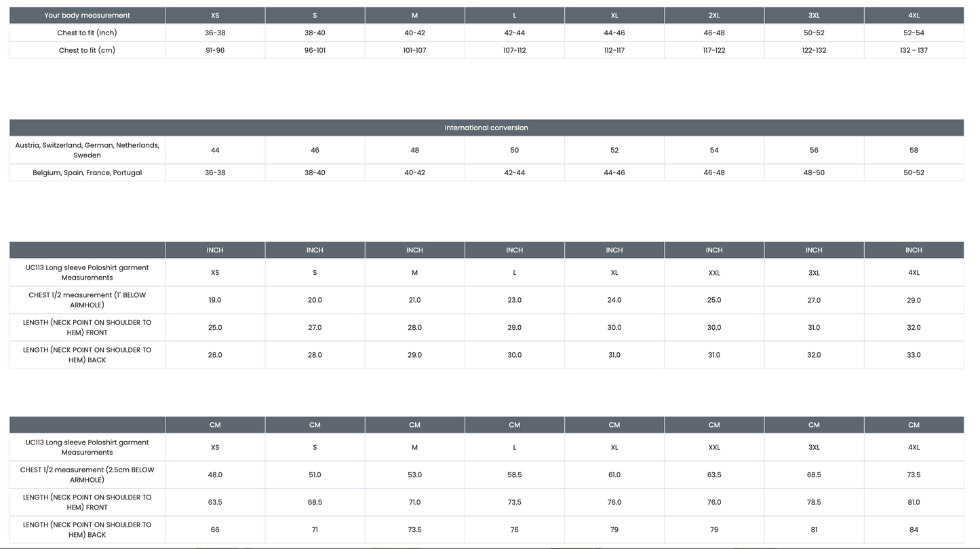Image resolution: width=980 pixels, height=549 pixels.
Task: Select the 91-96 chest cm cell
Action: click(x=215, y=50)
